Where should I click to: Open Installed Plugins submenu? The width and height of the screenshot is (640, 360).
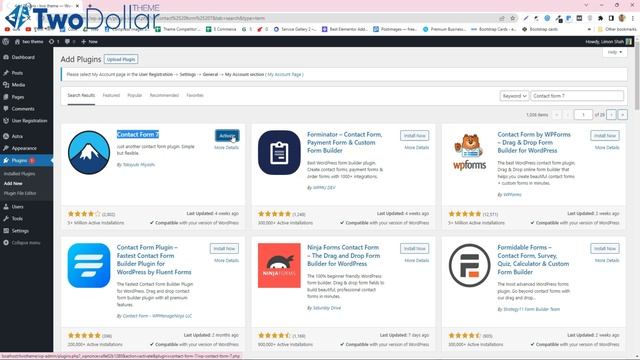coord(19,174)
